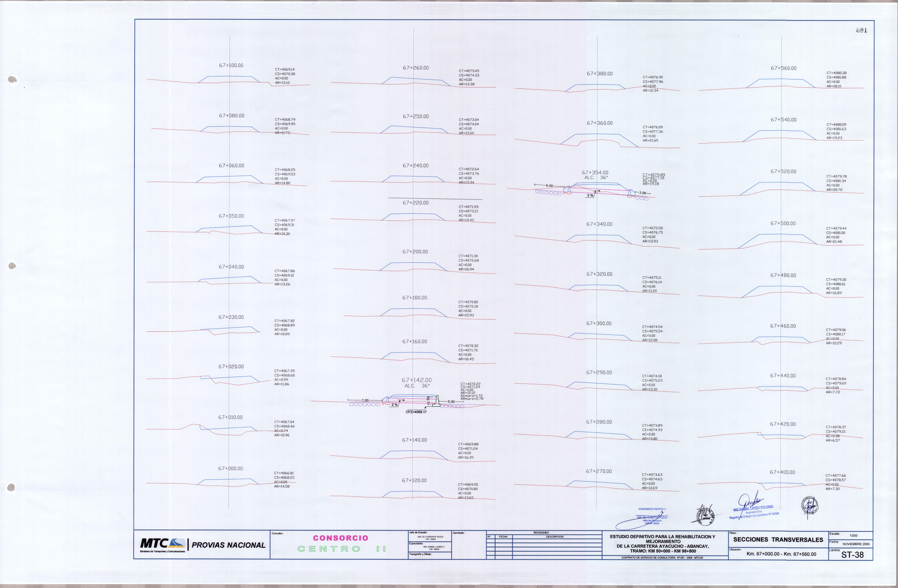Click the "CFZ=4069.17" elevation note
This screenshot has width=898, height=588.
(416, 412)
